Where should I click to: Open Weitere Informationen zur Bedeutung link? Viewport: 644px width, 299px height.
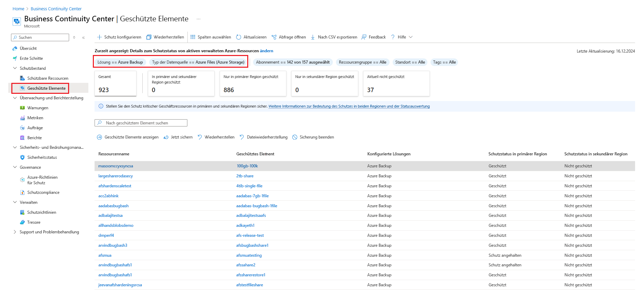tap(349, 106)
